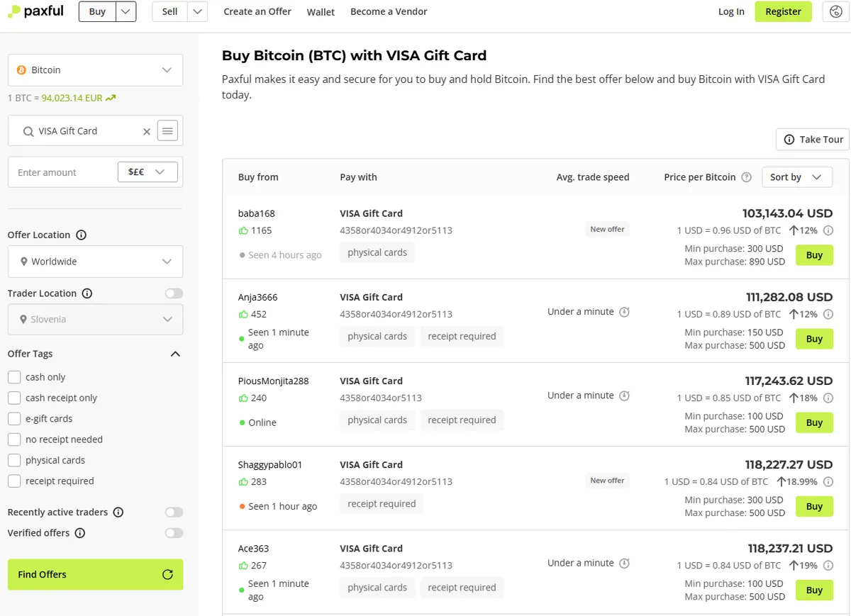851x616 pixels.
Task: Click Buy on Anja3666's offer
Action: click(x=814, y=339)
